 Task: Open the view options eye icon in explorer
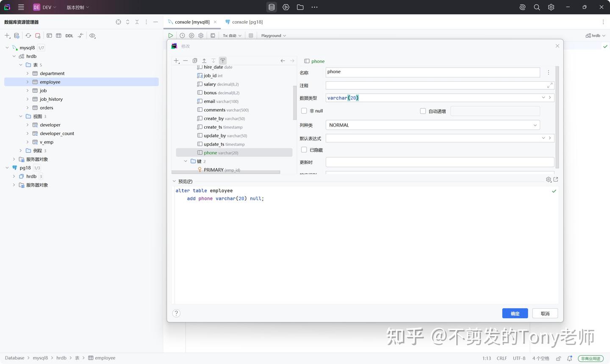tap(92, 36)
